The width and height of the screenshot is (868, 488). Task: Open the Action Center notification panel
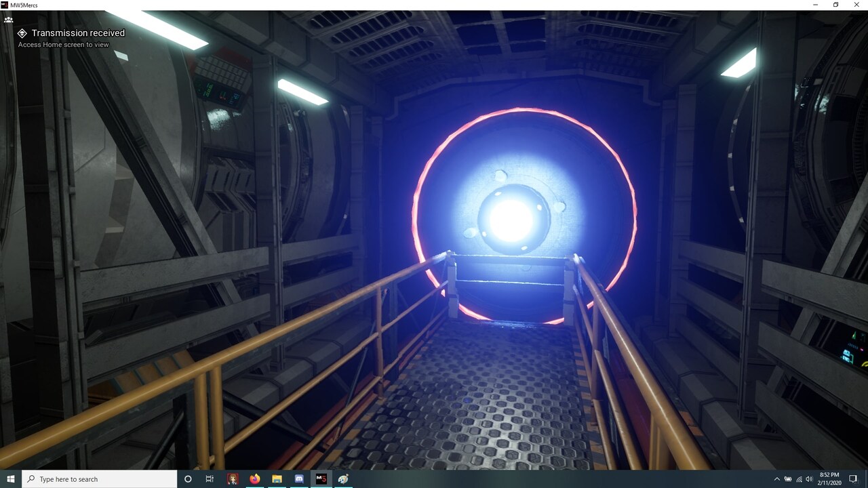tap(853, 479)
